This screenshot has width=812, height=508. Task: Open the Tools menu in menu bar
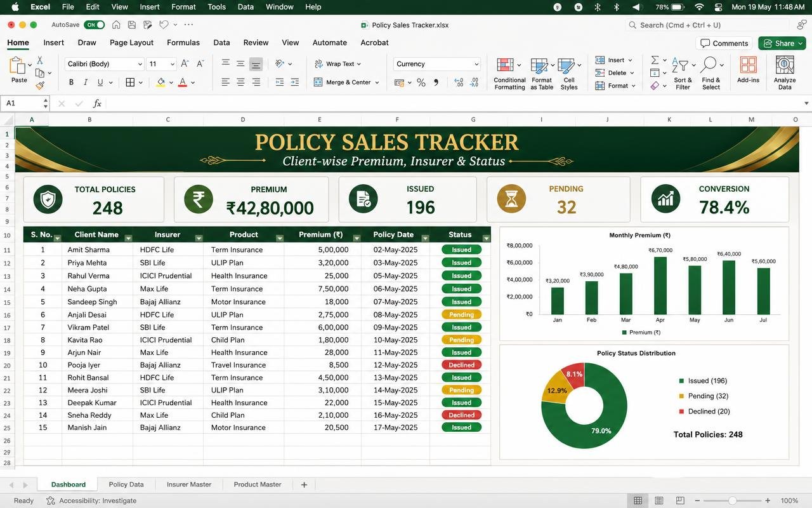[216, 7]
